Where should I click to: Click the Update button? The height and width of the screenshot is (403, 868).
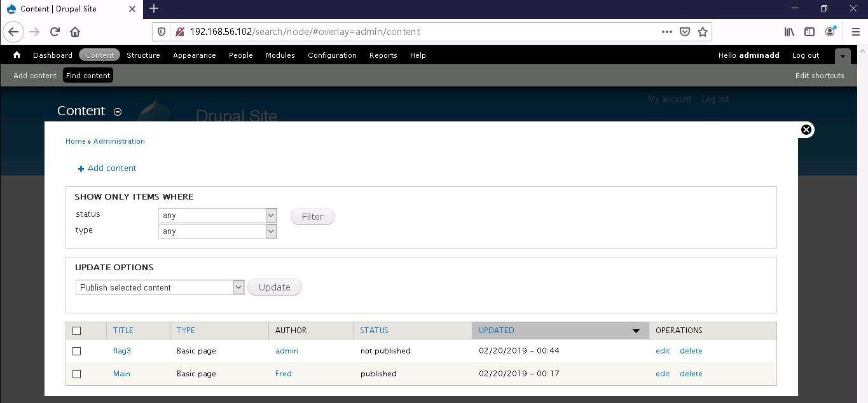click(x=275, y=287)
